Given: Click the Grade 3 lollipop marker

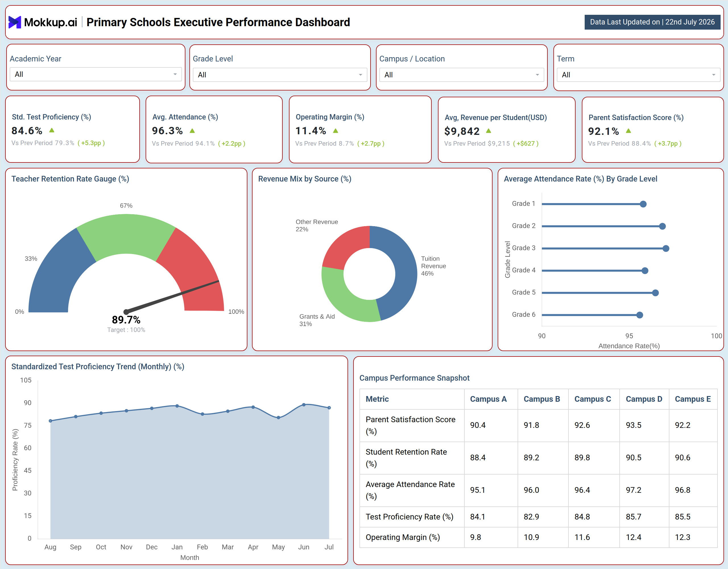Looking at the screenshot, I should click(666, 248).
